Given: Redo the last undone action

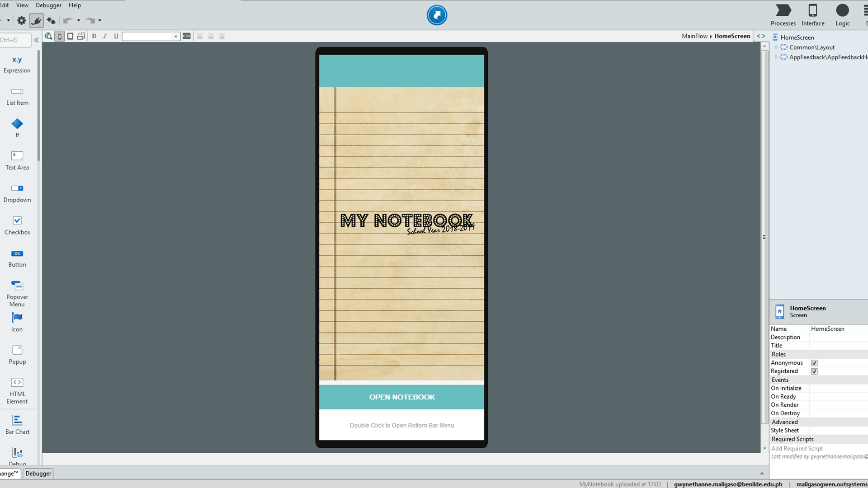Looking at the screenshot, I should pos(90,20).
